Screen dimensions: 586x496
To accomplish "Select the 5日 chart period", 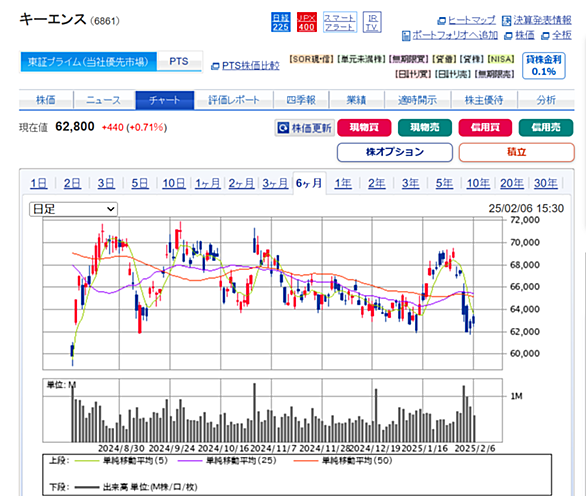I will 140,184.
